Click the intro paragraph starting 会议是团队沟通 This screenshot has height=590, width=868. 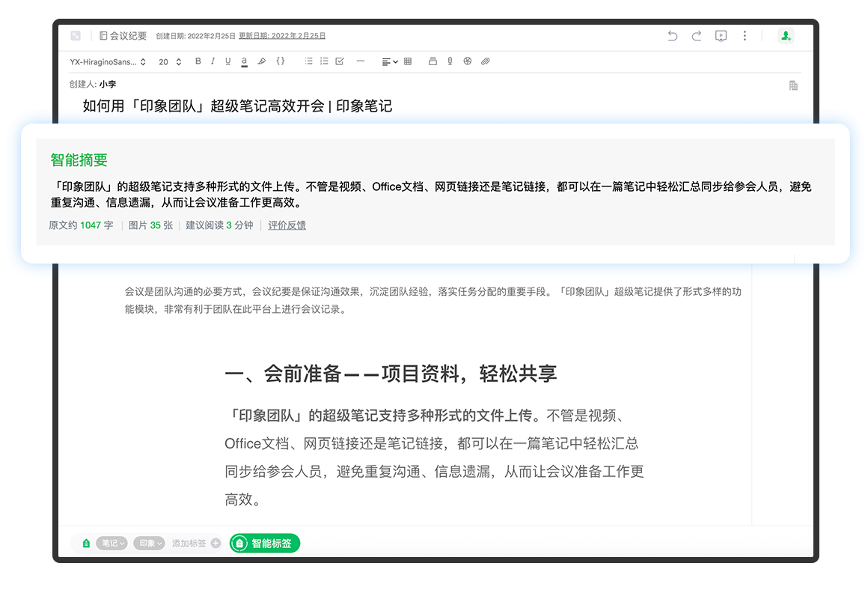(433, 300)
